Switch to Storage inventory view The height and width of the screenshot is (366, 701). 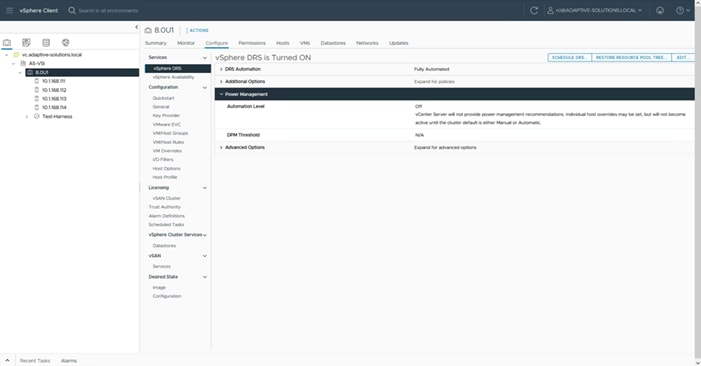[x=46, y=42]
